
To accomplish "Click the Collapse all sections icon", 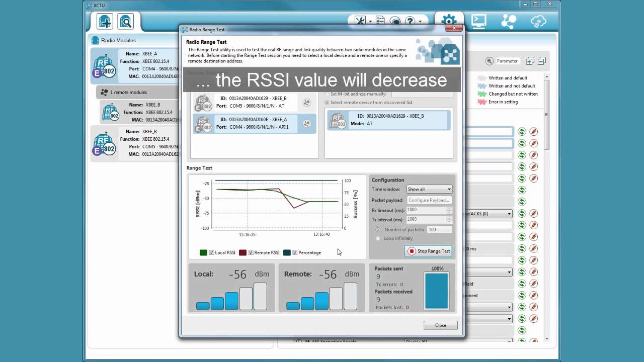I will pyautogui.click(x=541, y=61).
